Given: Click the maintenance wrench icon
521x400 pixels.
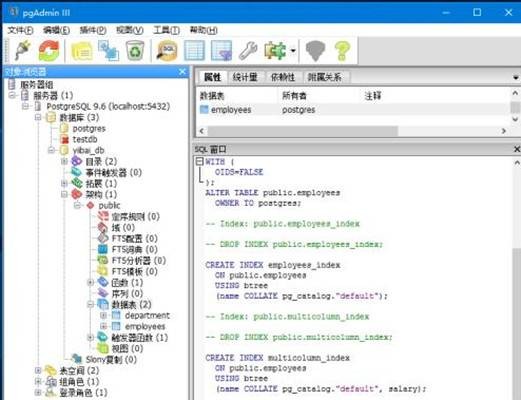Looking at the screenshot, I should [x=248, y=51].
